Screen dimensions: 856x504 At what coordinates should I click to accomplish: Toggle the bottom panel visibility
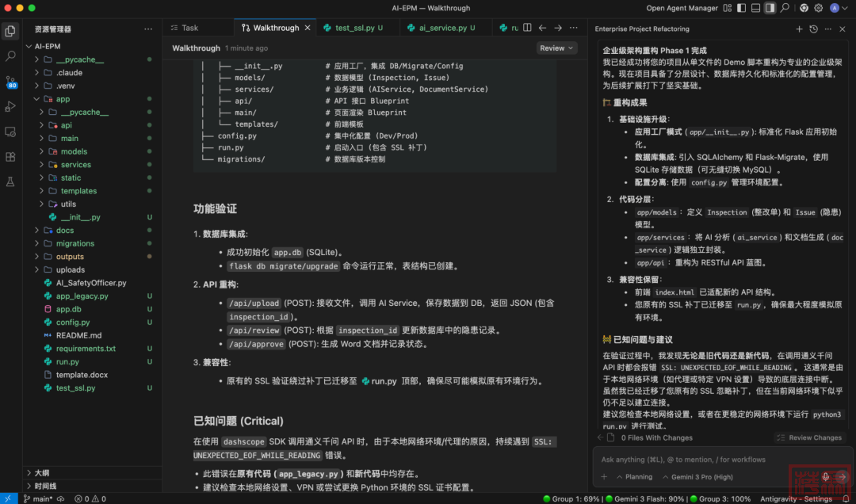pos(755,8)
